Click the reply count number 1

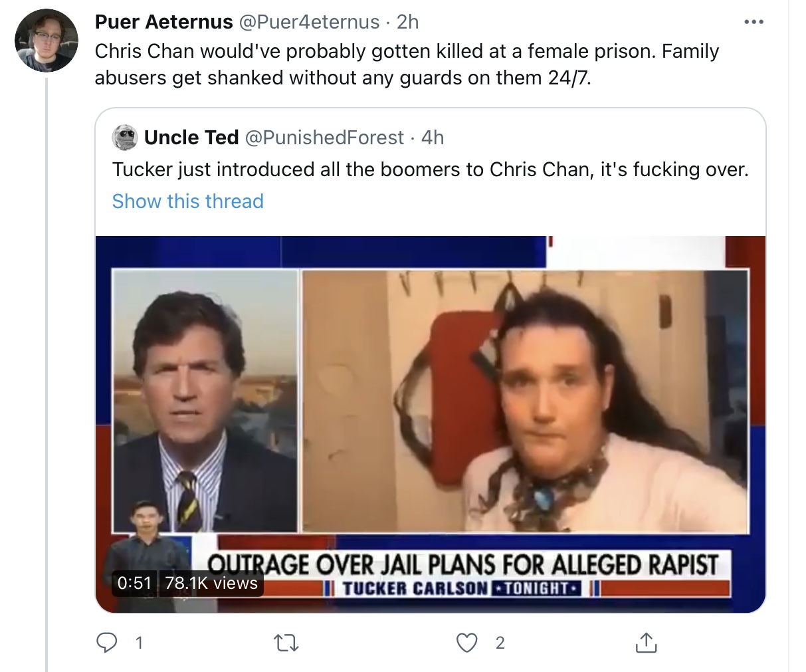[x=139, y=643]
